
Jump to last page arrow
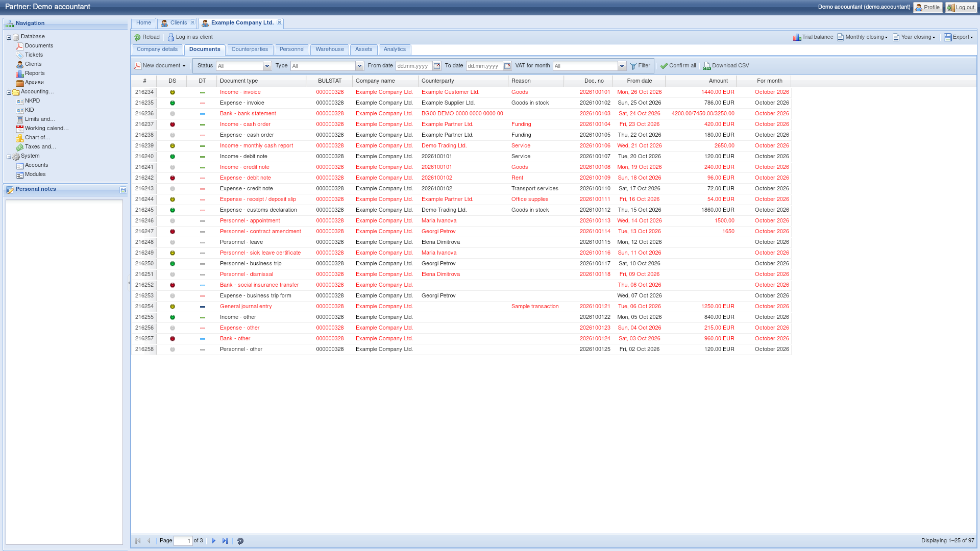(225, 541)
